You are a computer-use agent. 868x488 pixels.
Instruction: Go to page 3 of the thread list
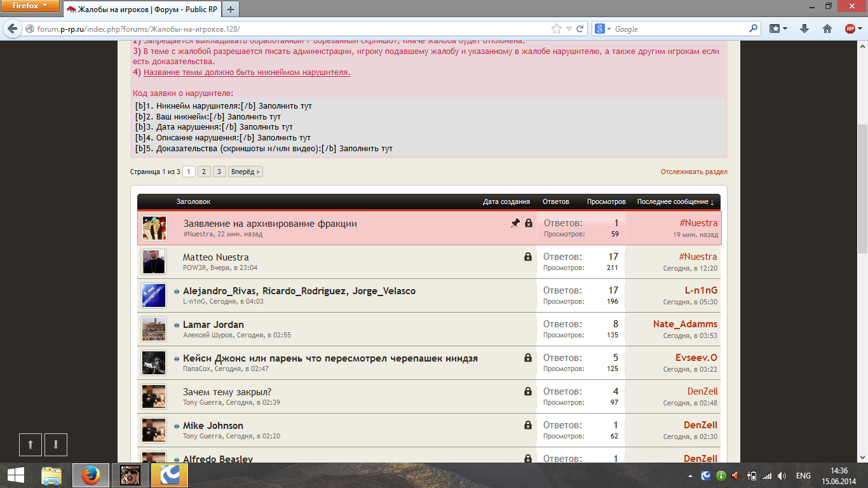click(x=219, y=172)
